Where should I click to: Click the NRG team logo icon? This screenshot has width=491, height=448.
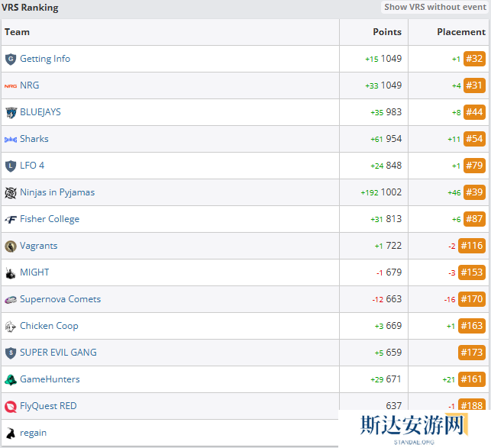coord(11,85)
